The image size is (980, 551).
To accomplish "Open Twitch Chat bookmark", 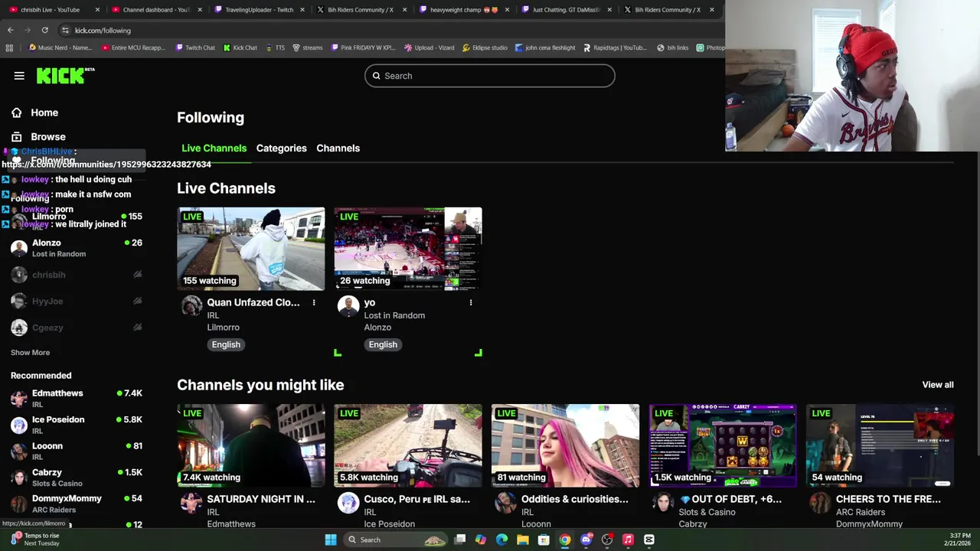I will (x=195, y=47).
